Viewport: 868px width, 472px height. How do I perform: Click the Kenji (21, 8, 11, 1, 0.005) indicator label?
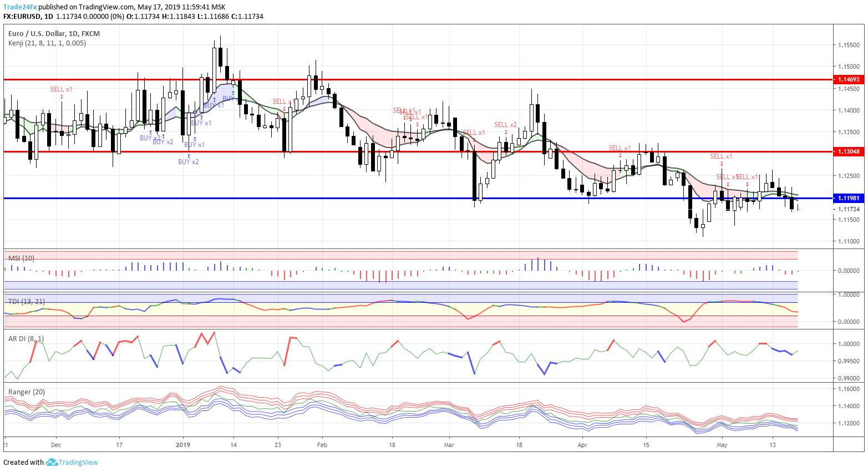point(47,43)
